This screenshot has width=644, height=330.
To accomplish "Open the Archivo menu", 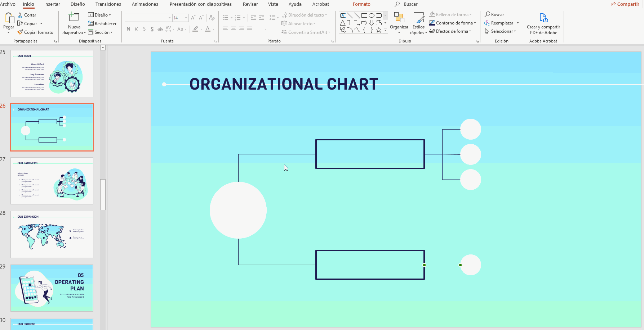I will (8, 4).
